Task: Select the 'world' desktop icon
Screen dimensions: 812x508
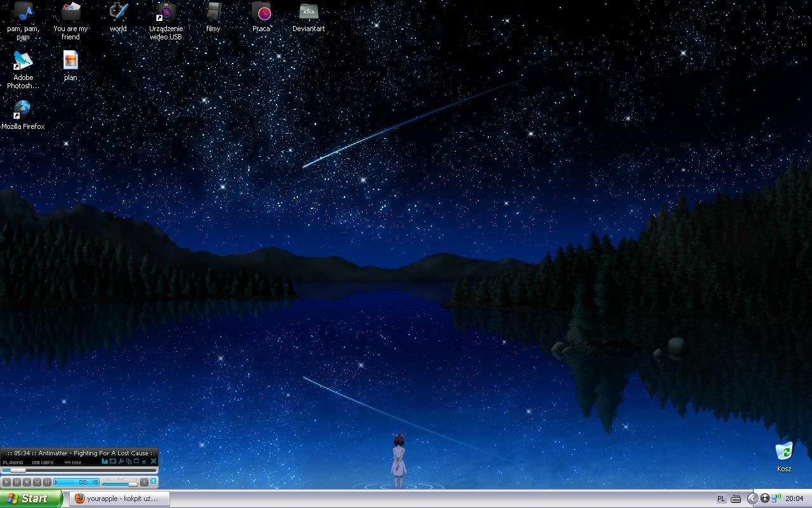Action: [x=118, y=17]
